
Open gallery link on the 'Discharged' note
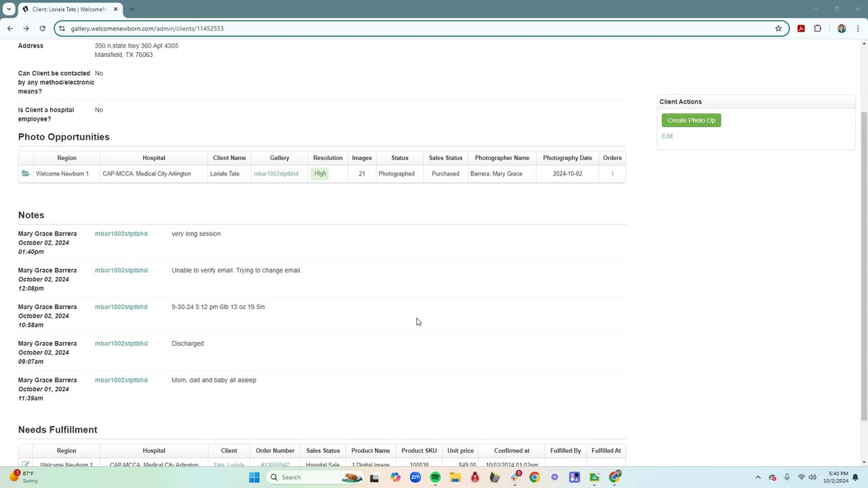tap(121, 344)
